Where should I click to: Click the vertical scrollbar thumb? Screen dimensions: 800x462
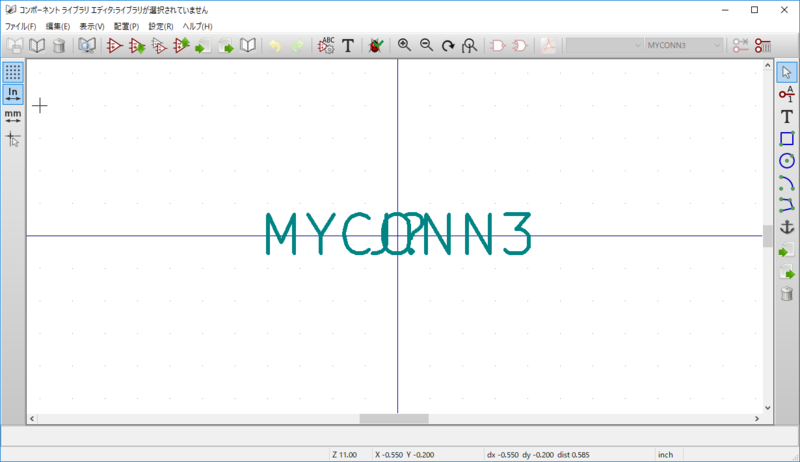coord(767,236)
